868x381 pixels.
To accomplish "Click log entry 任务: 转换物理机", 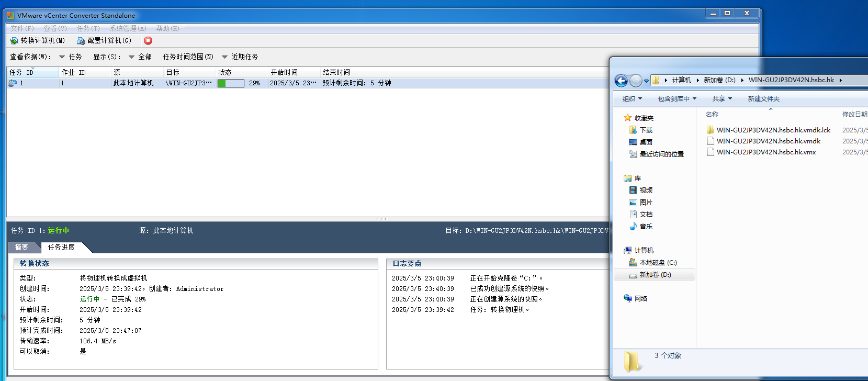I will 500,309.
